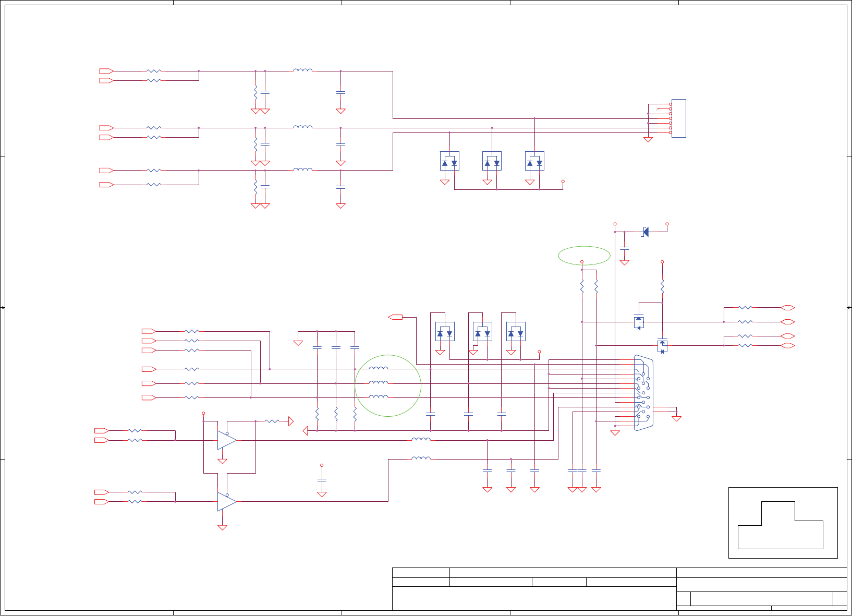Select the lower triangular buffer amplifier symbol

(x=227, y=501)
